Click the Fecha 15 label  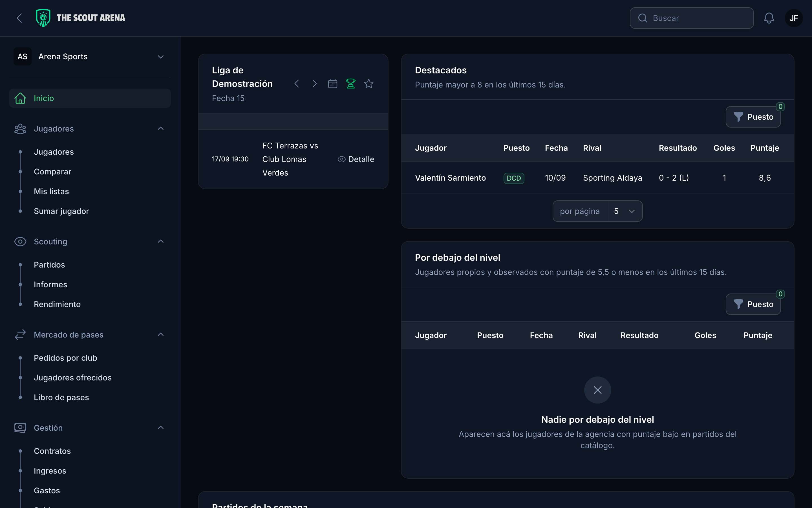228,98
